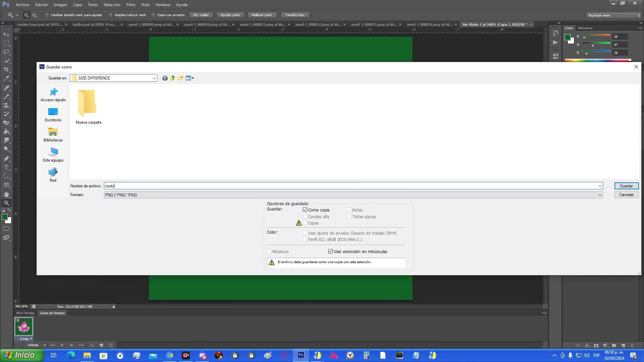
Task: Click the Cancelar button
Action: tap(626, 195)
